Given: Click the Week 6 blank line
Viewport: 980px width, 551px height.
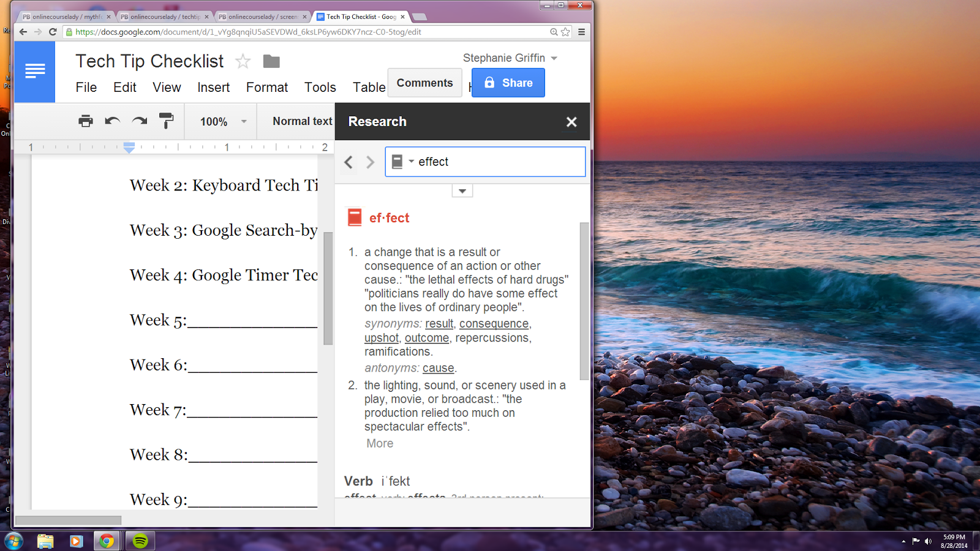Looking at the screenshot, I should 224,365.
